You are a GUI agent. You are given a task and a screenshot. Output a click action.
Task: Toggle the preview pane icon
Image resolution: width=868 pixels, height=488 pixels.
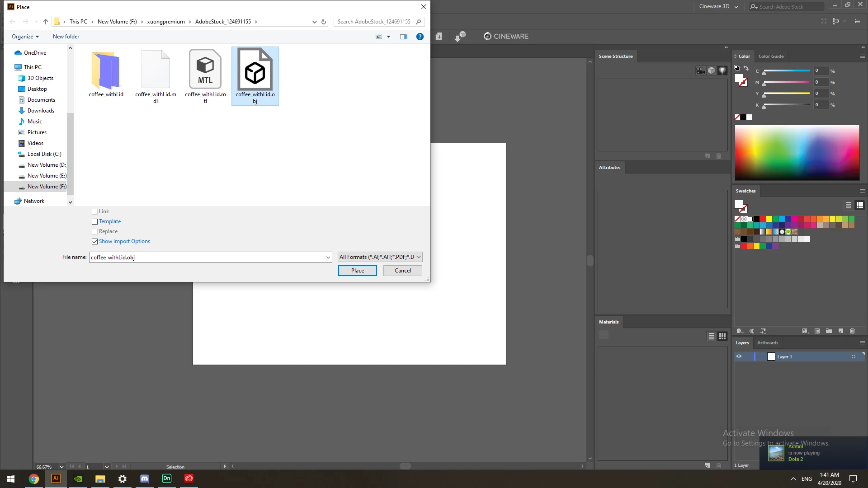[403, 37]
